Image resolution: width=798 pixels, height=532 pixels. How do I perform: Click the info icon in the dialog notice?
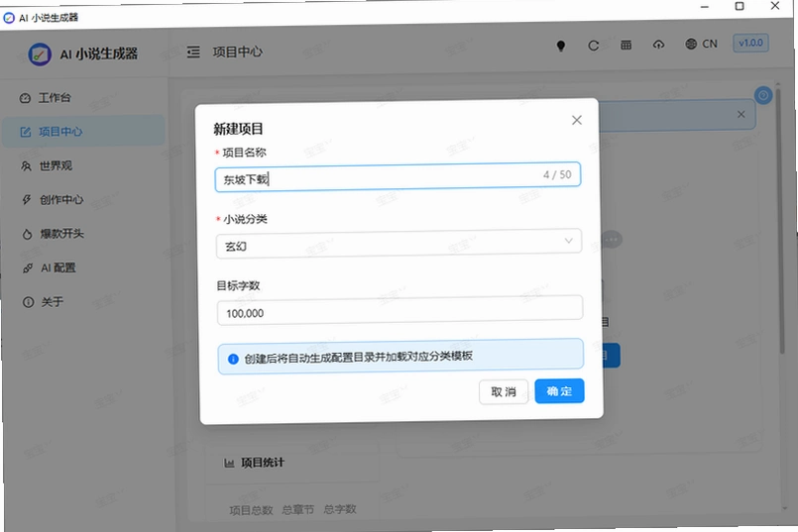pos(233,359)
